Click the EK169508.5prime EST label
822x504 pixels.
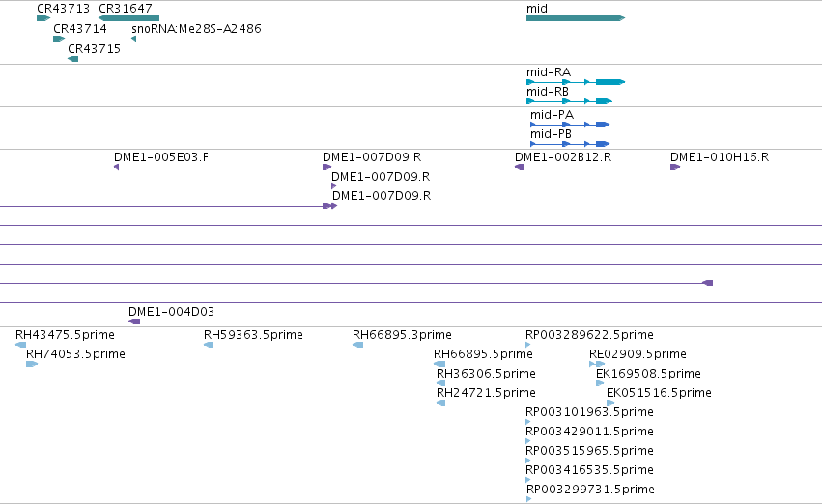coord(648,374)
